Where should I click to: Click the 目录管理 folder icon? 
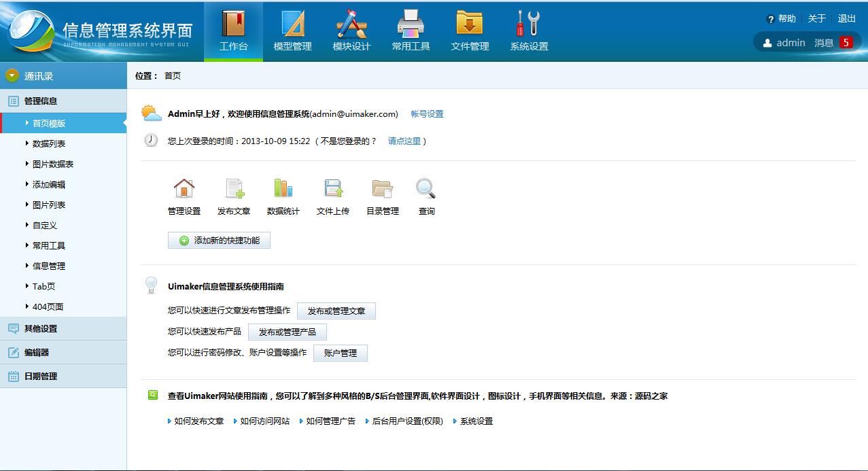point(382,188)
